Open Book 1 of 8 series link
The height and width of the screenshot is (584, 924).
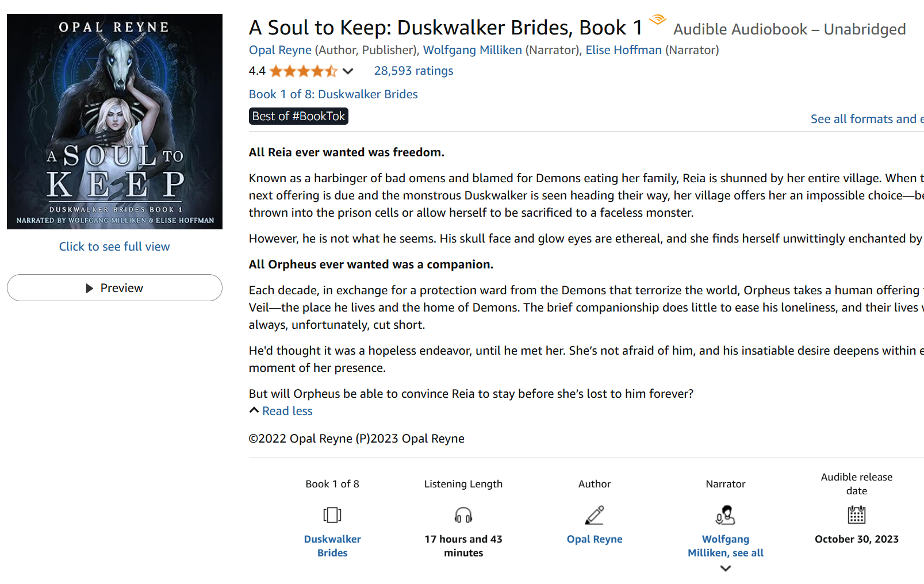[x=333, y=94]
